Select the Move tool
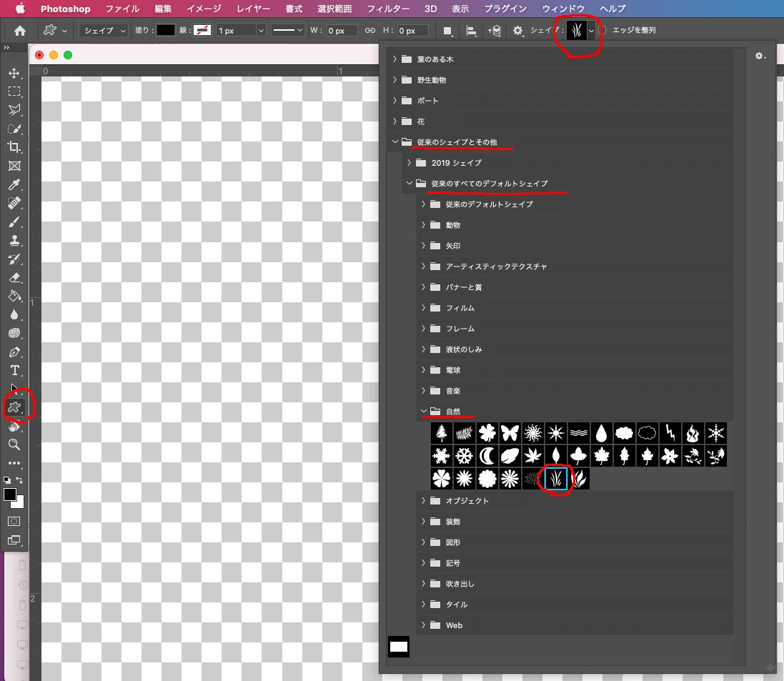Viewport: 784px width, 681px height. 14,73
